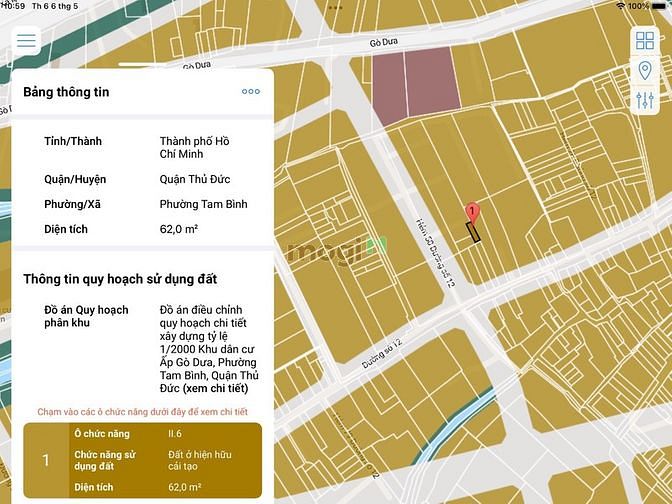Tap the 'Bảng thông tin' panel header

coord(67,92)
